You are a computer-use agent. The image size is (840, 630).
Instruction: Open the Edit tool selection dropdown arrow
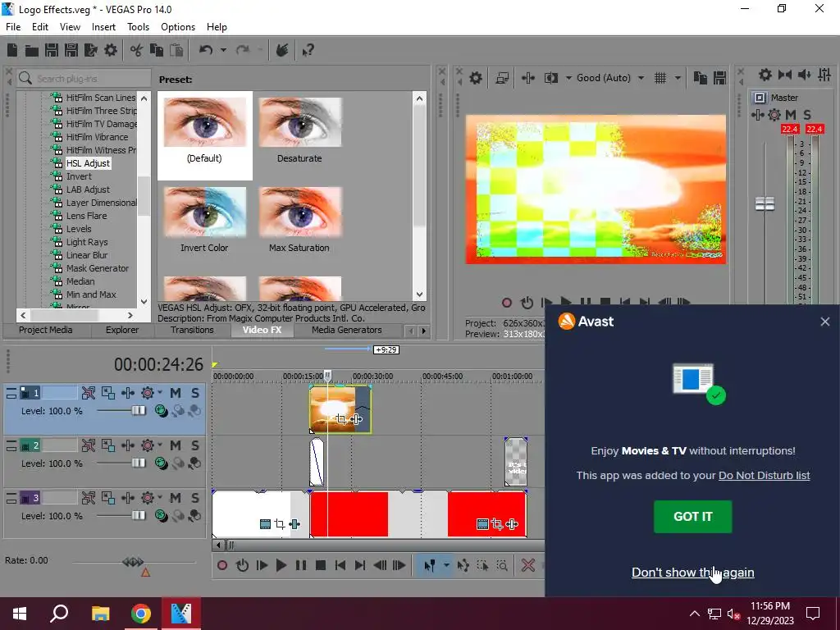click(x=445, y=565)
